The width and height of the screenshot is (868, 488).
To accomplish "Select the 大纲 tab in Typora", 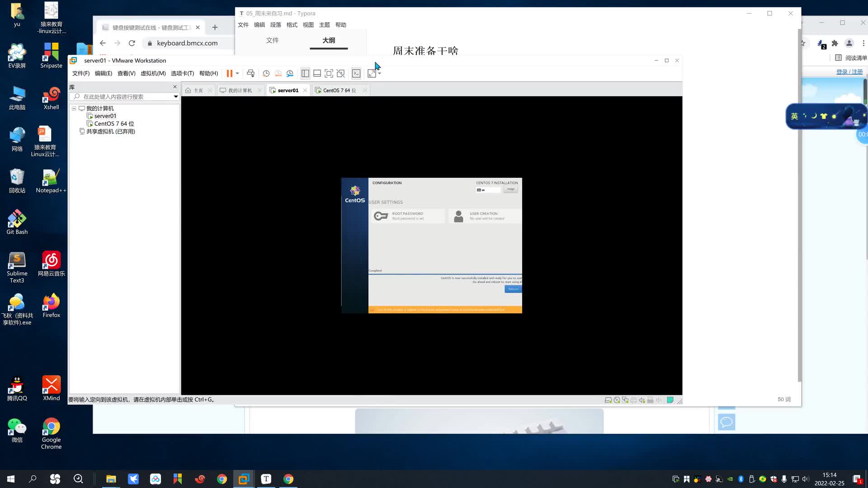I will pos(330,41).
